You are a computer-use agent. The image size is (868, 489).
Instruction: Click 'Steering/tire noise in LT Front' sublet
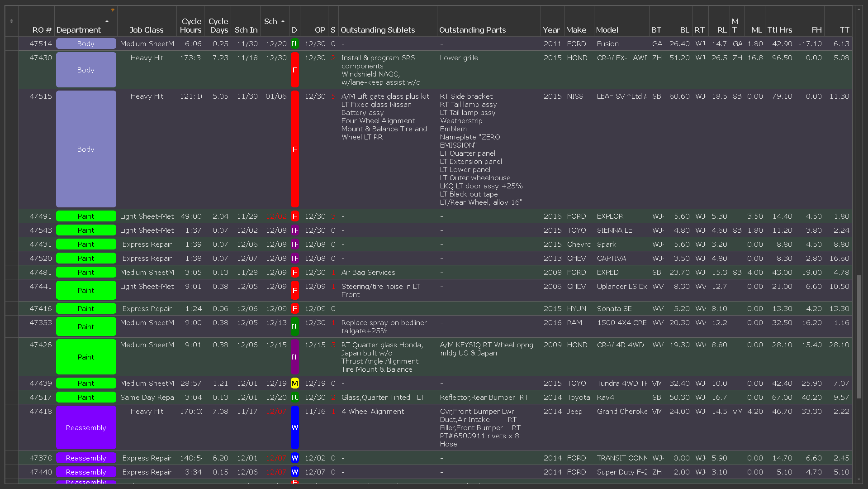point(381,291)
